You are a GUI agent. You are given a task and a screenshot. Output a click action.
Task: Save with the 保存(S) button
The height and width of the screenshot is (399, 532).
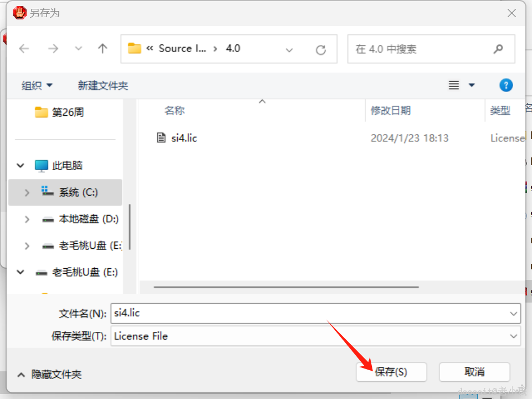point(391,372)
